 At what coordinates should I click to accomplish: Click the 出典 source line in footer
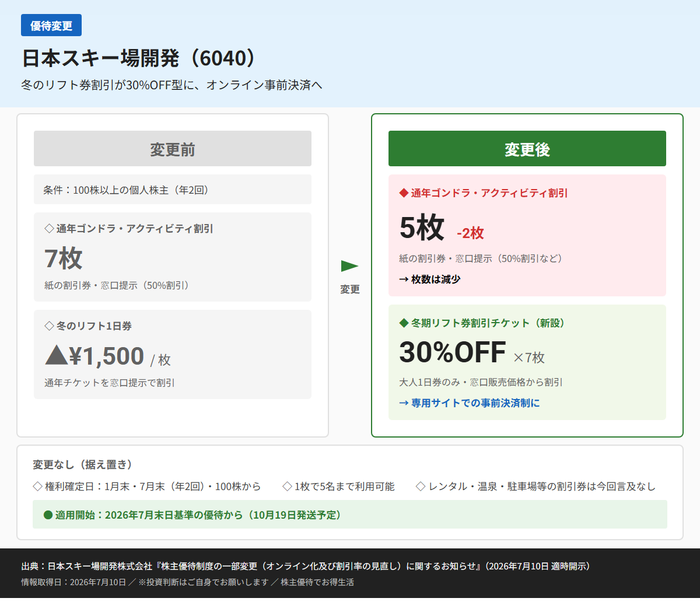click(x=306, y=566)
